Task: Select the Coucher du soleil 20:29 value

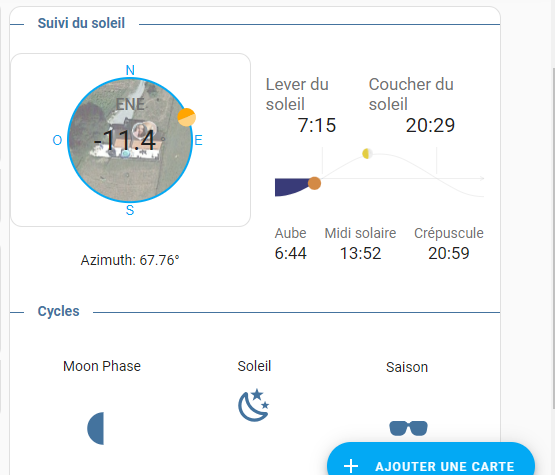Action: coord(430,125)
